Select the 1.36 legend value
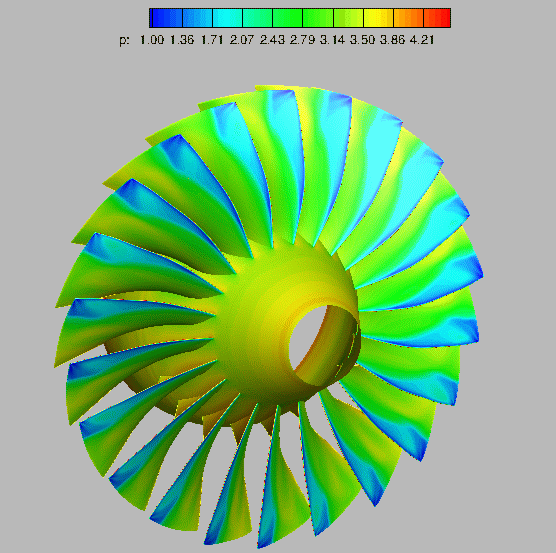556x553 pixels. click(182, 40)
